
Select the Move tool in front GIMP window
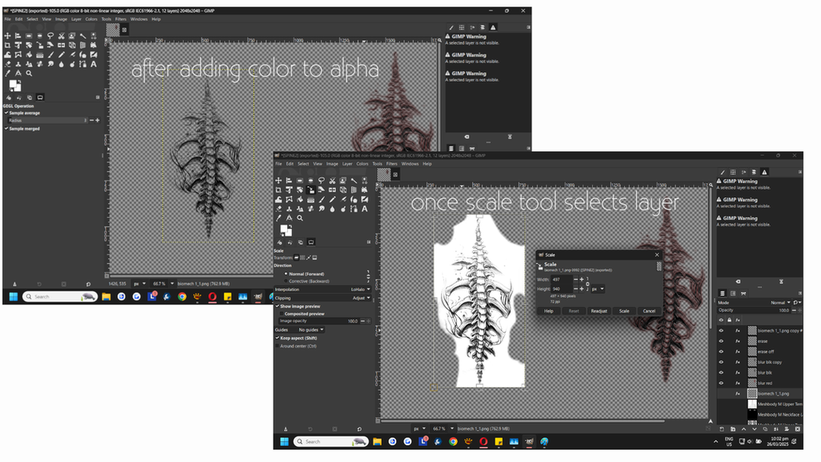click(278, 180)
